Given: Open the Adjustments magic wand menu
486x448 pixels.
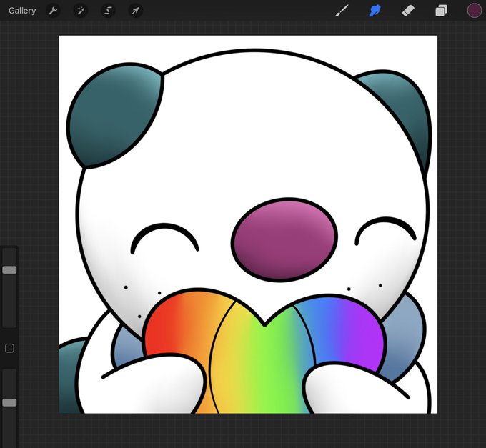Looking at the screenshot, I should [81, 11].
